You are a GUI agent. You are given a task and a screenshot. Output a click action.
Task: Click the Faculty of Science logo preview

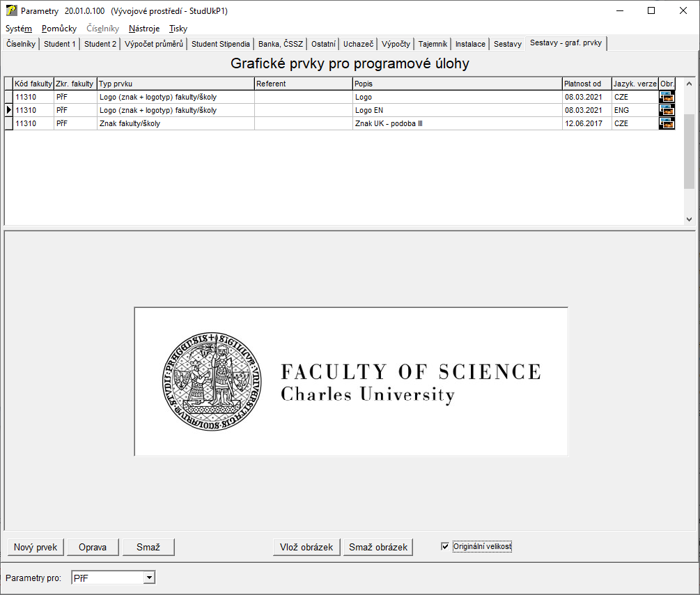(x=351, y=381)
